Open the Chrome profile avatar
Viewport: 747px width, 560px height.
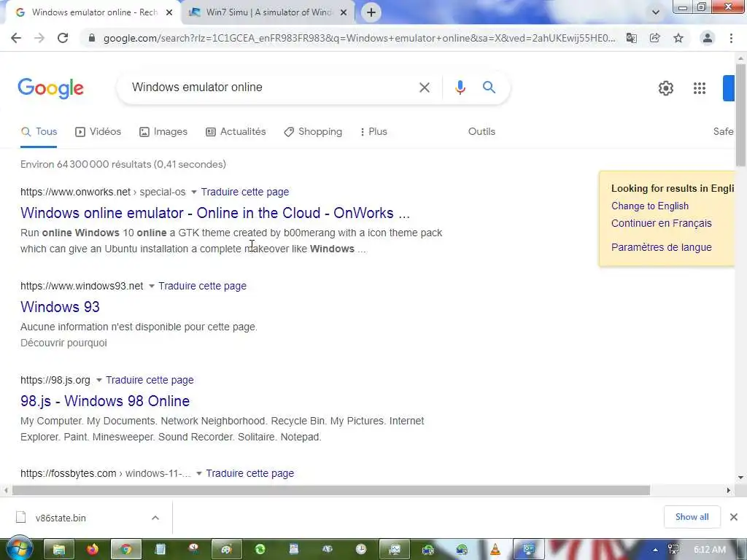pos(708,38)
